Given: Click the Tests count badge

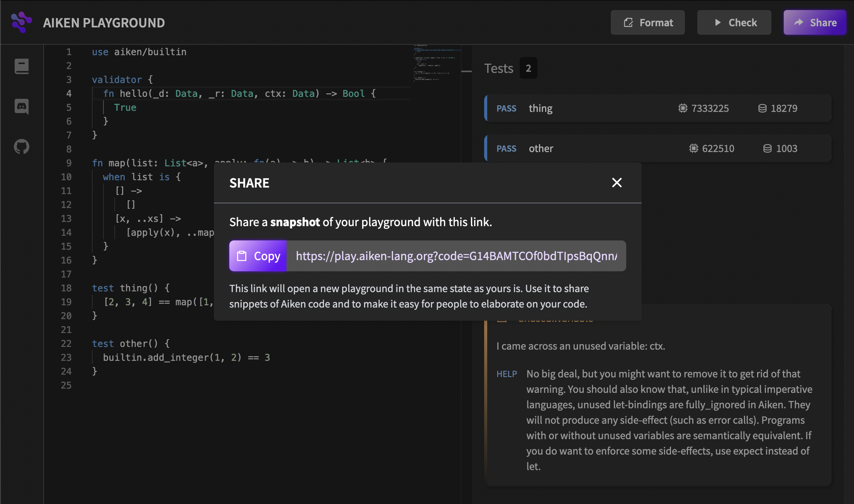Looking at the screenshot, I should tap(528, 68).
